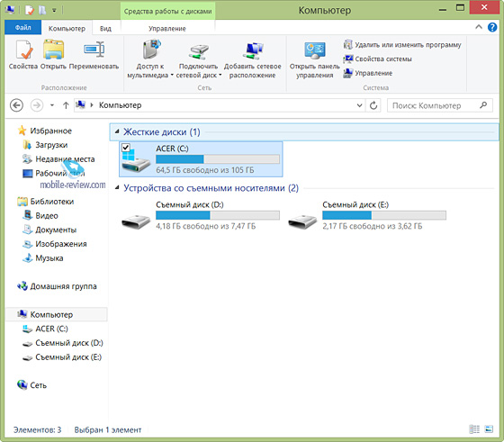Open the address bar history dropdown
This screenshot has height=442, width=504.
coord(359,105)
